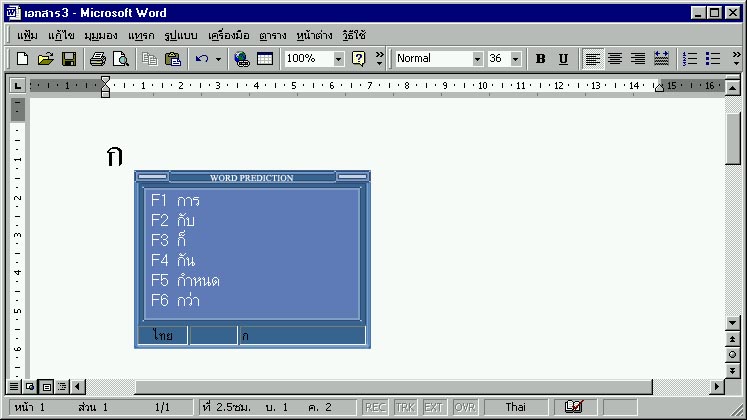
Task: Switch to Outline view
Action: (62, 387)
